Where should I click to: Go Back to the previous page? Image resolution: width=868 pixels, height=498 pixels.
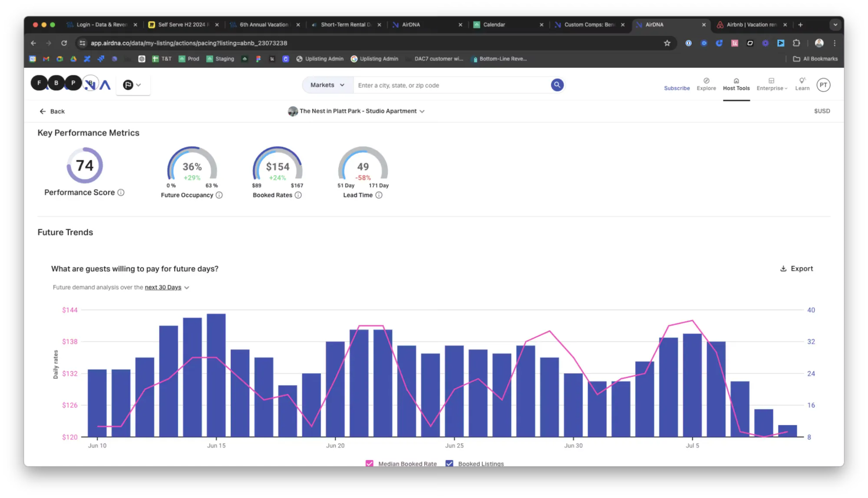tap(52, 111)
